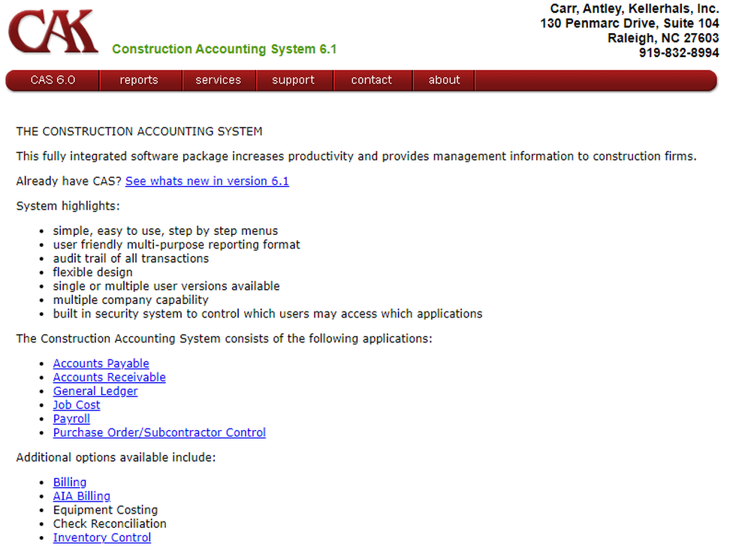Click the 'Construction Accounting System 6.1' green heading
751x560 pixels.
(224, 49)
